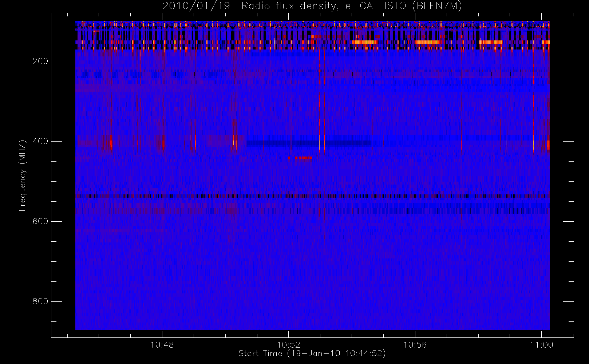This screenshot has height=364, width=589.
Task: Click the 10:52 time tick label
Action: tap(289, 345)
